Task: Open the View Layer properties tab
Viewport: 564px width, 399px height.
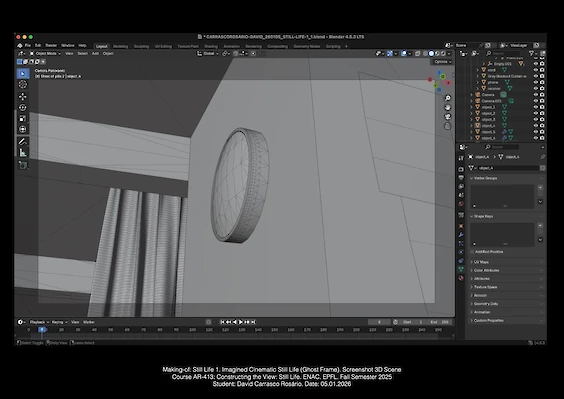Action: tap(461, 186)
